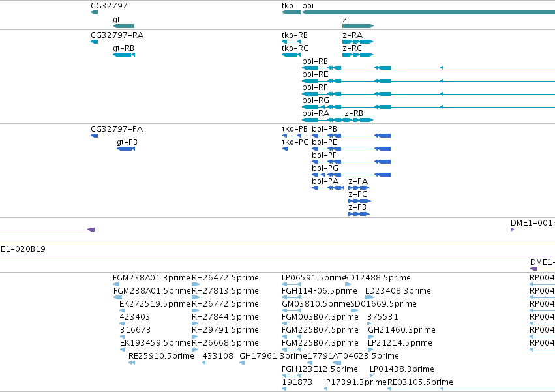Select the boi gene label
The width and height of the screenshot is (555, 392).
click(308, 6)
